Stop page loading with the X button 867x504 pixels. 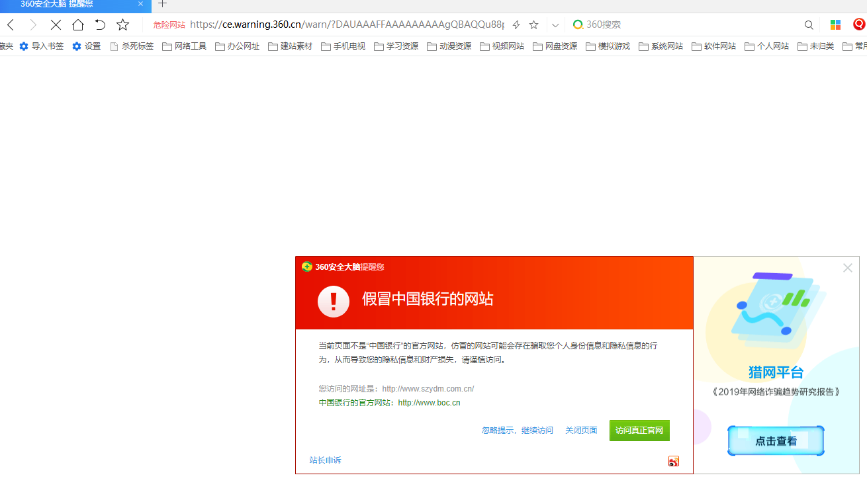pyautogui.click(x=56, y=25)
